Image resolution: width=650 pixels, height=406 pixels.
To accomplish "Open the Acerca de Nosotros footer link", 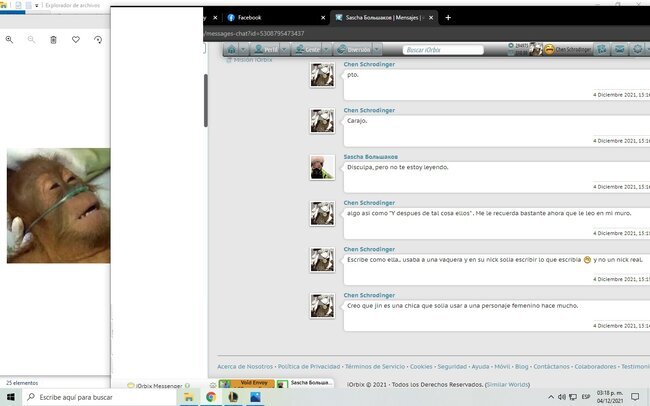I will 245,367.
